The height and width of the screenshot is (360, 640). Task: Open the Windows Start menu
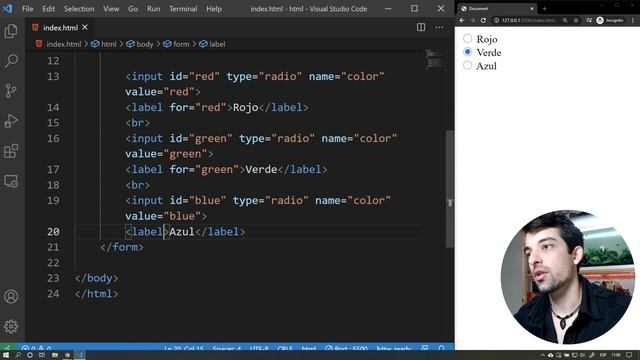pos(7,355)
